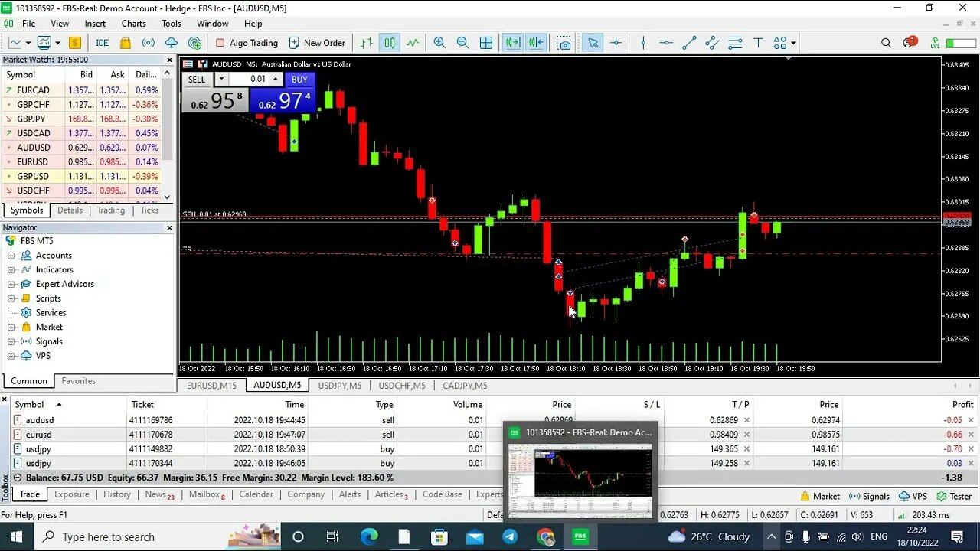Switch chart to candlesticks mode
The width and height of the screenshot is (980, 551).
click(x=390, y=43)
